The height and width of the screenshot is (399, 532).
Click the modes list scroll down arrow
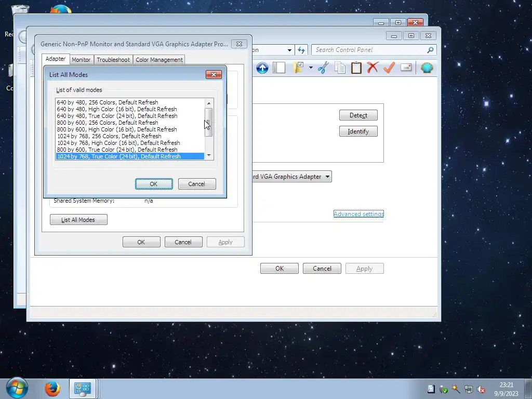click(x=209, y=155)
